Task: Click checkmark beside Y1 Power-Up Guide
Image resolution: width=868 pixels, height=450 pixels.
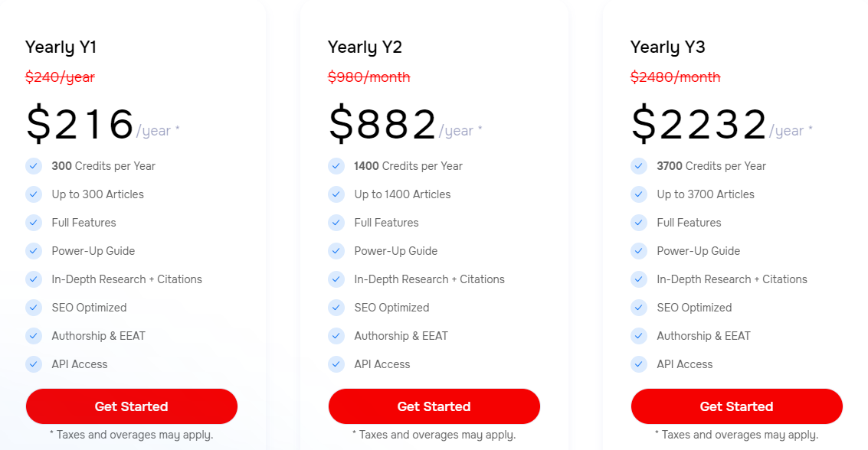Action: (34, 251)
